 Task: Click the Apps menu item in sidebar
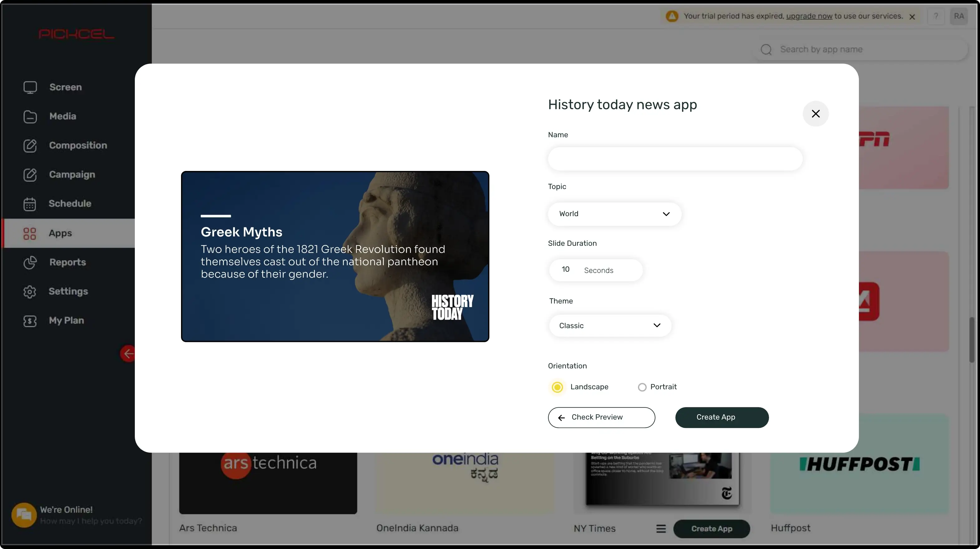click(x=60, y=233)
